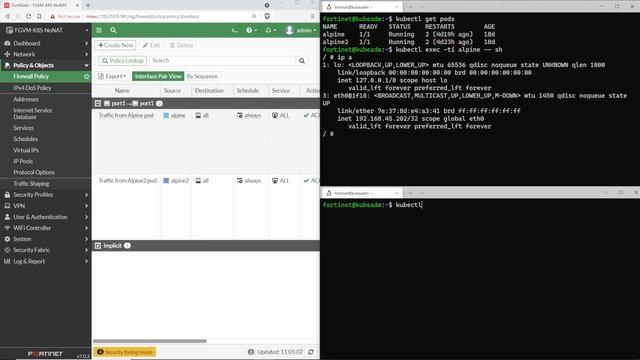The width and height of the screenshot is (640, 360).
Task: Type in the policy Search field
Action: (x=222, y=60)
